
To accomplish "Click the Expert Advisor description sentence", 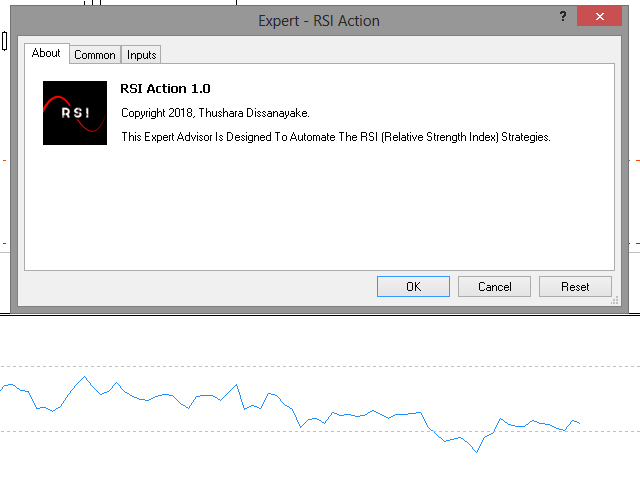I will coord(336,137).
